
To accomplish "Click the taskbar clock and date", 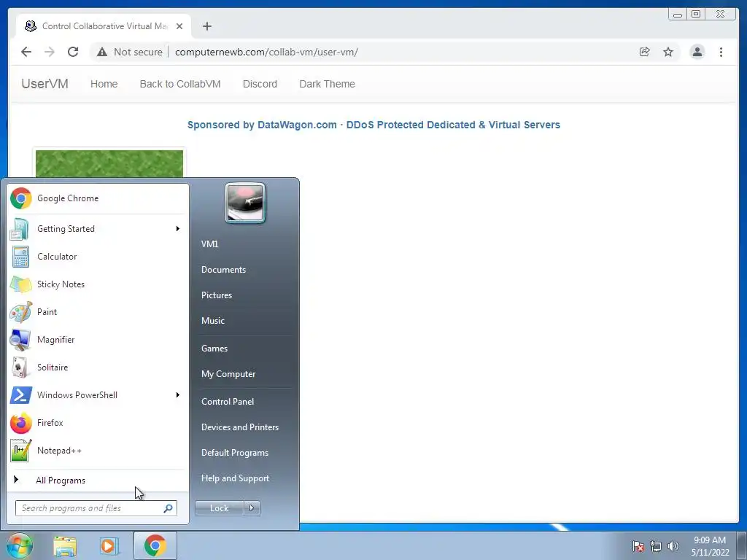I will 709,546.
